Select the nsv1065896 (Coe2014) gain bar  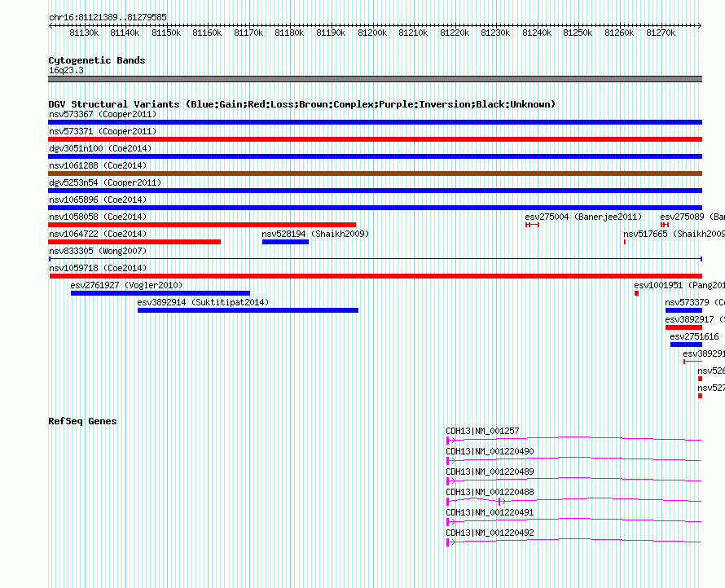point(375,208)
